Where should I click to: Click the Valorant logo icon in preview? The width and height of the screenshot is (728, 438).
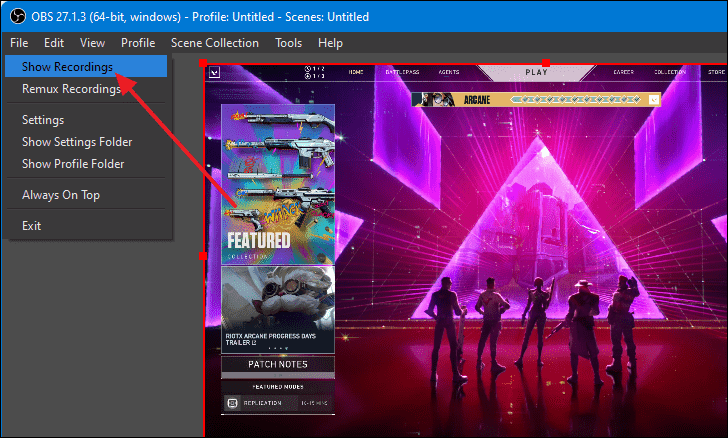pyautogui.click(x=214, y=72)
